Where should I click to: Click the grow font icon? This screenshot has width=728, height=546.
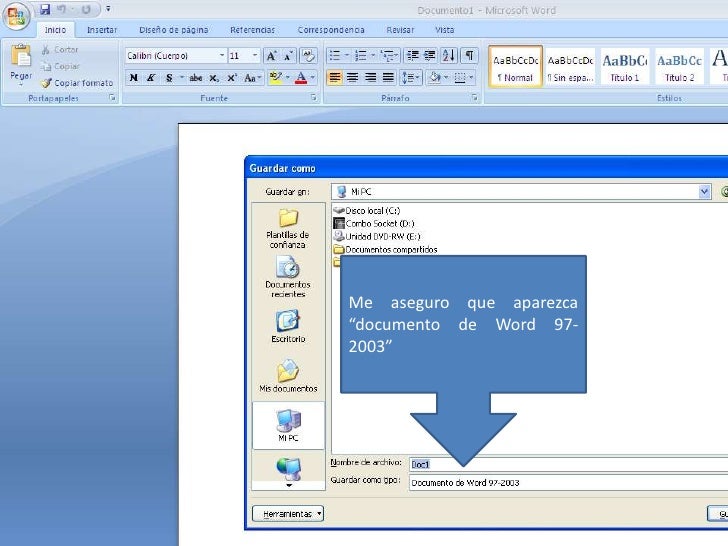pyautogui.click(x=271, y=56)
